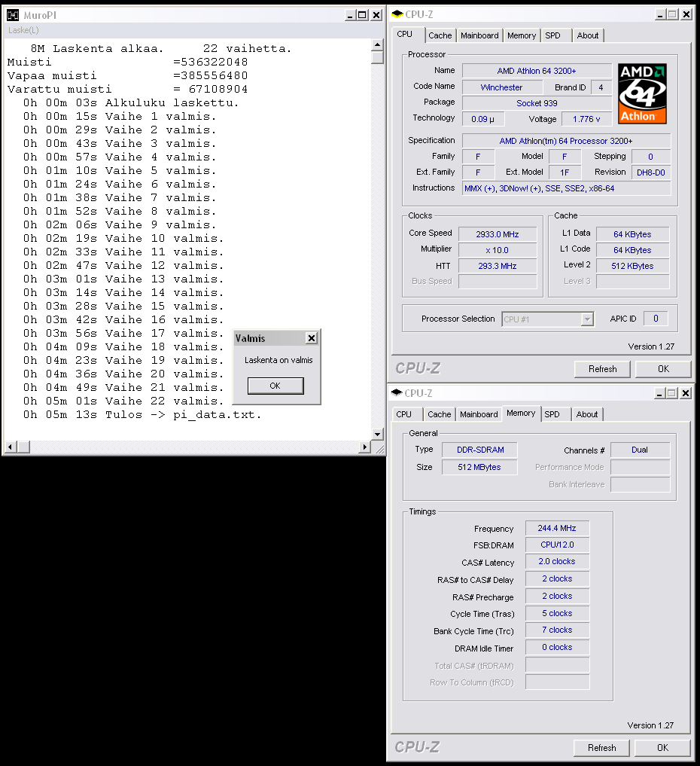This screenshot has width=700, height=766.
Task: Click Refresh in the upper CPU-Z window
Action: [602, 369]
